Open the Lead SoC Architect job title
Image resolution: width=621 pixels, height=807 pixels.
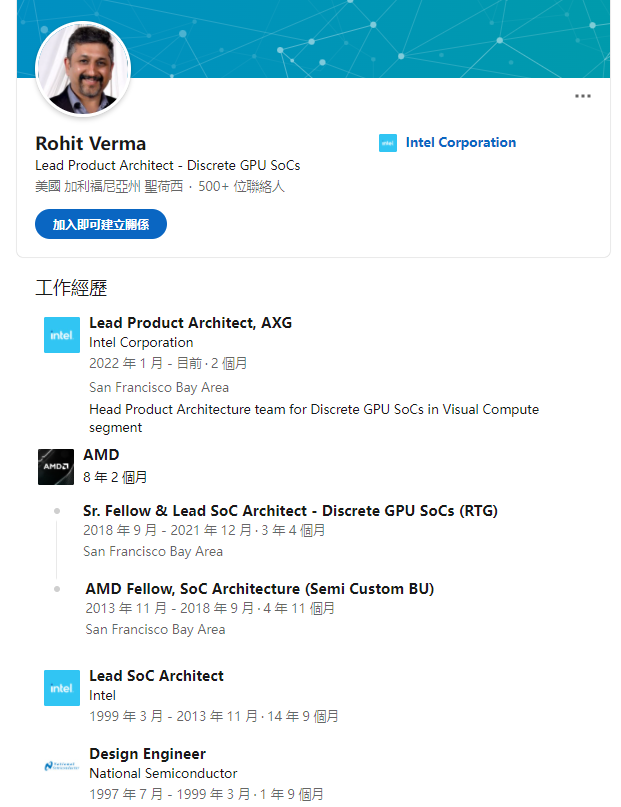[x=156, y=676]
